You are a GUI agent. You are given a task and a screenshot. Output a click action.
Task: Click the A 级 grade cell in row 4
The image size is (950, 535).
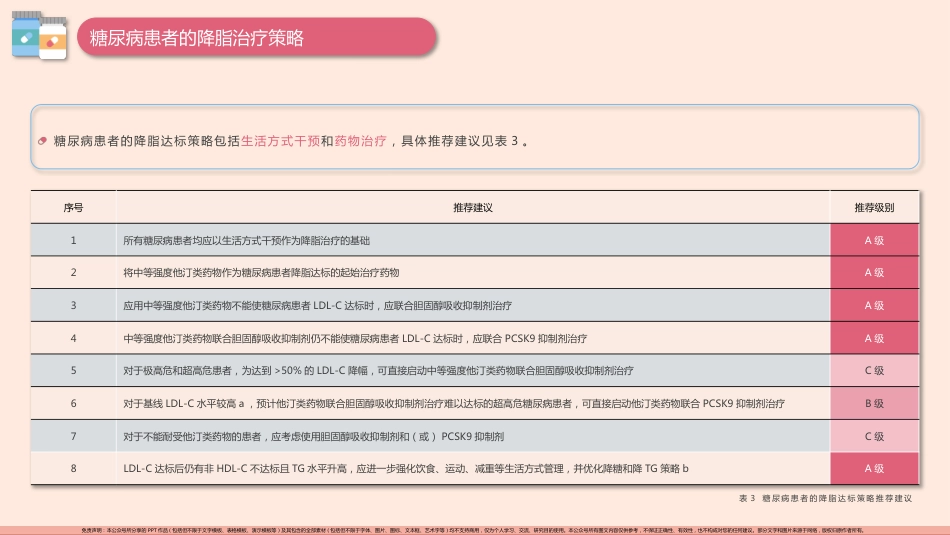pyautogui.click(x=874, y=338)
